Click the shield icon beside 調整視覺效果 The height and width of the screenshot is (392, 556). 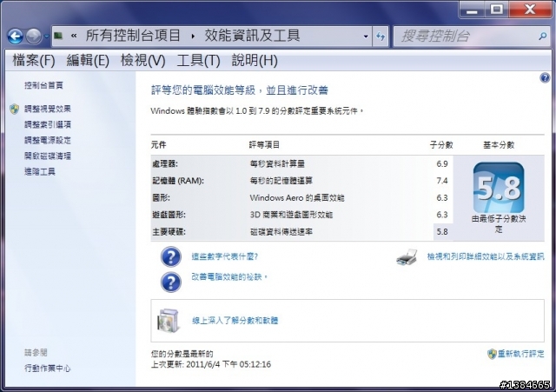(x=14, y=109)
